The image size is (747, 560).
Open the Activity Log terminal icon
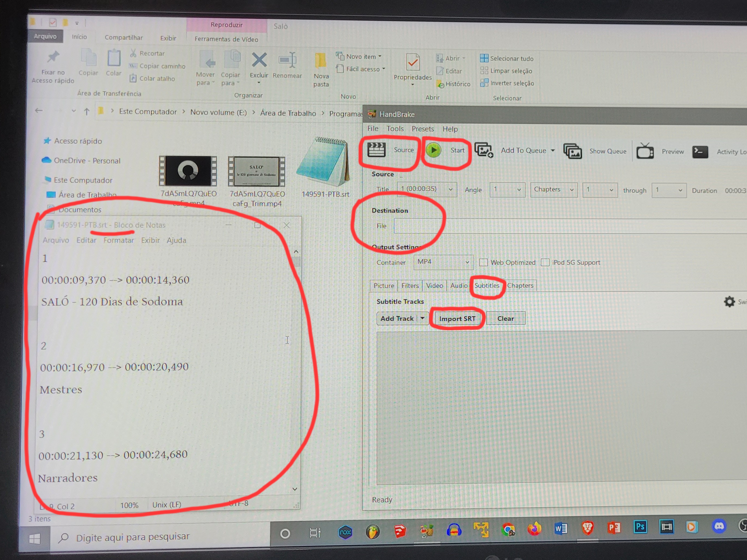[x=700, y=152]
